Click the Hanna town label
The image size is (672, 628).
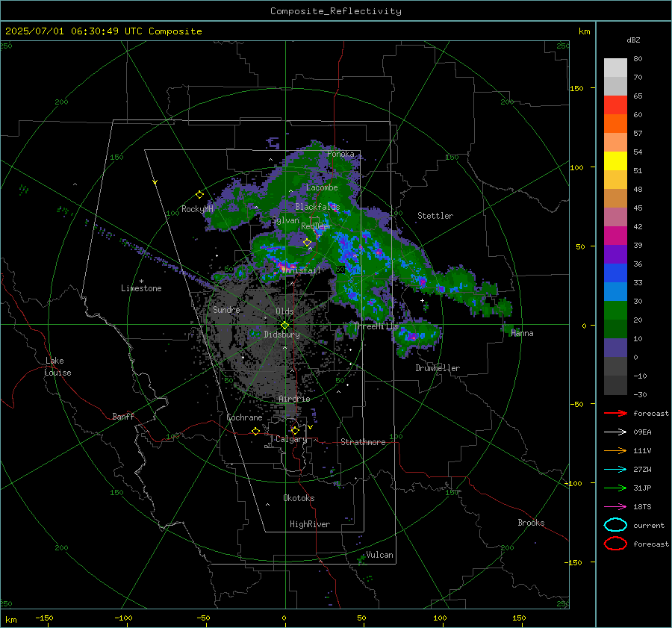(522, 333)
